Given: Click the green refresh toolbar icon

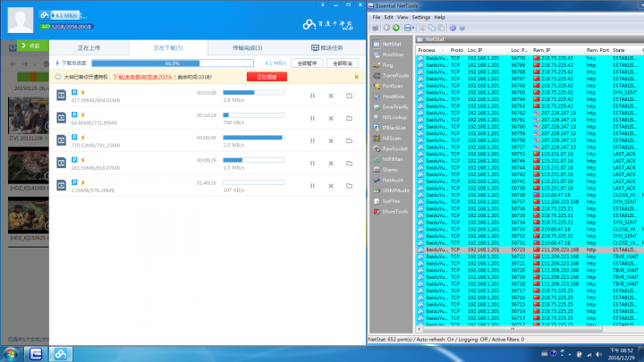Looking at the screenshot, I should point(396,28).
